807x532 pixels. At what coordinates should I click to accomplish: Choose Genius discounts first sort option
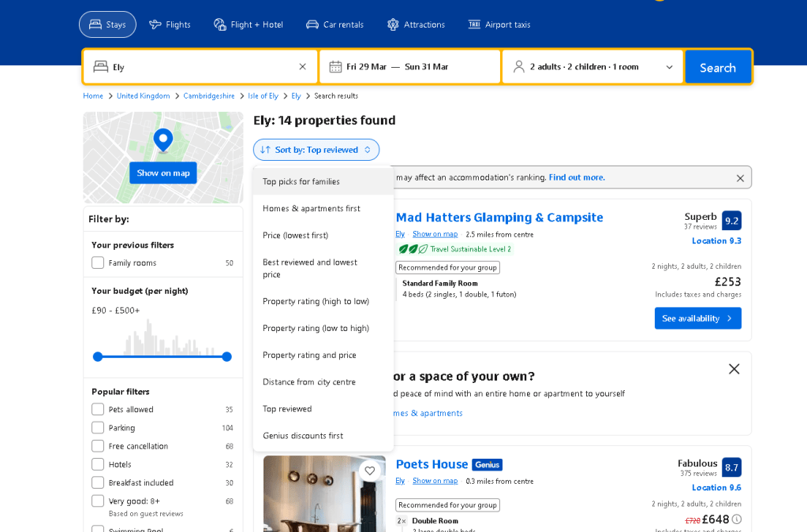coord(323,435)
